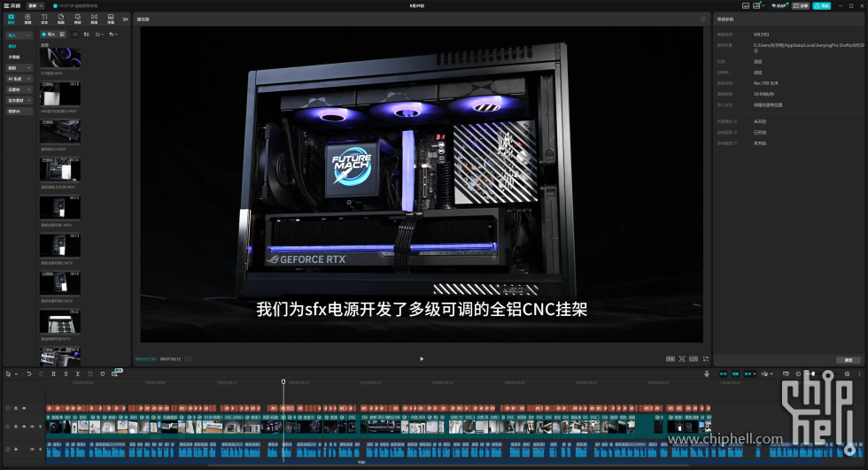Select 子草稿 in the sidebar
The height and width of the screenshot is (470, 868).
(x=14, y=57)
